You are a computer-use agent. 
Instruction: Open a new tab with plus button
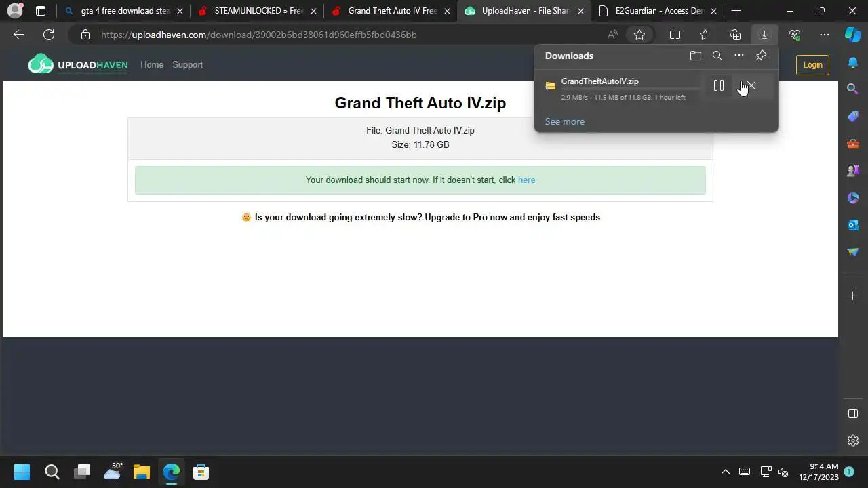point(736,11)
